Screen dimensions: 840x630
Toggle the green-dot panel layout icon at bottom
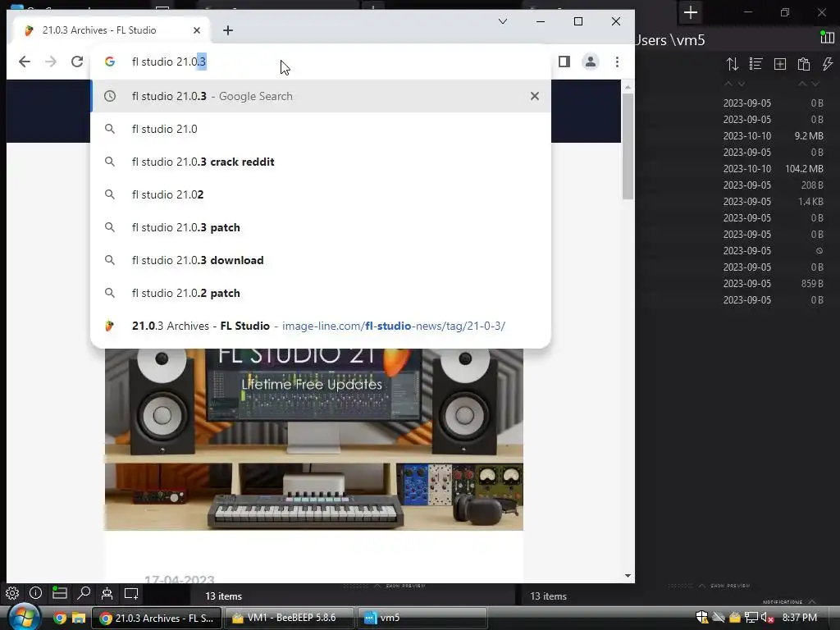coord(59,593)
